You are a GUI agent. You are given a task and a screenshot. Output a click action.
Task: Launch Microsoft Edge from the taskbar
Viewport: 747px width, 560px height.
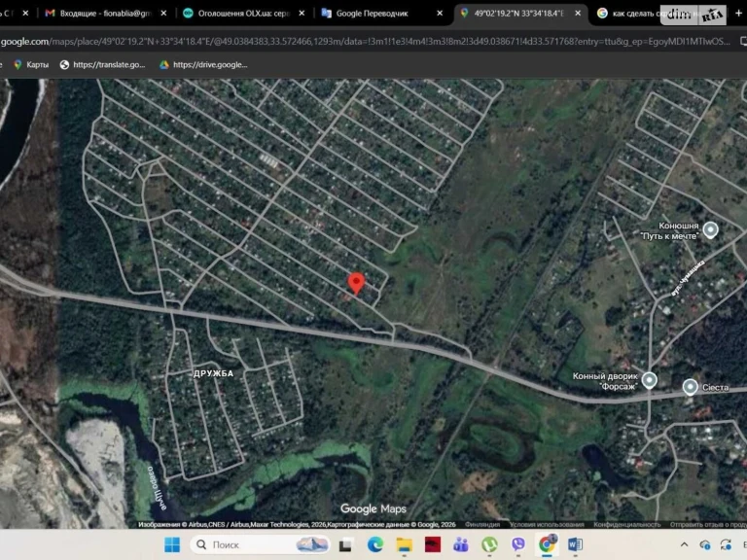[374, 544]
